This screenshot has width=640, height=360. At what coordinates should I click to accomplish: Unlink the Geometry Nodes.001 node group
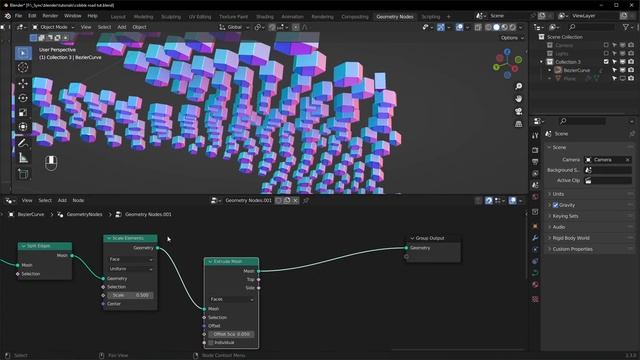[295, 200]
